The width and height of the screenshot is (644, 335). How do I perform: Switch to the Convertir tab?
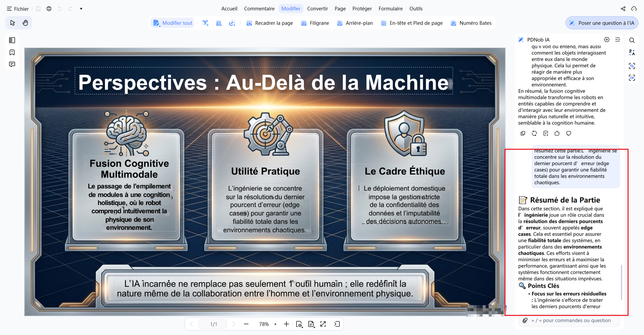[x=317, y=9]
